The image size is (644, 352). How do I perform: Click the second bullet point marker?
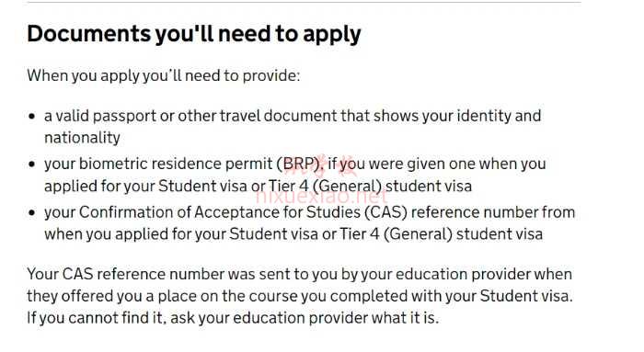(x=32, y=165)
